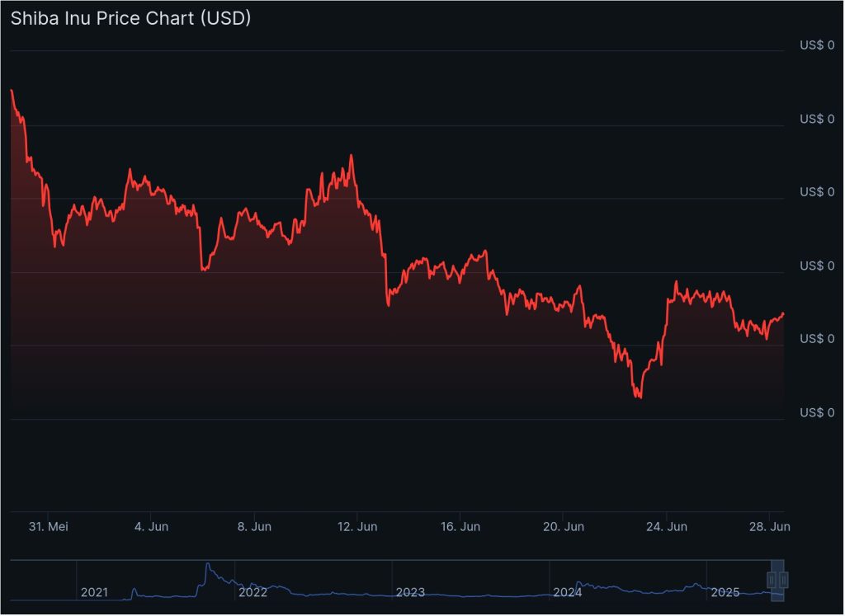Grab the right handle of the range navigator

(784, 580)
